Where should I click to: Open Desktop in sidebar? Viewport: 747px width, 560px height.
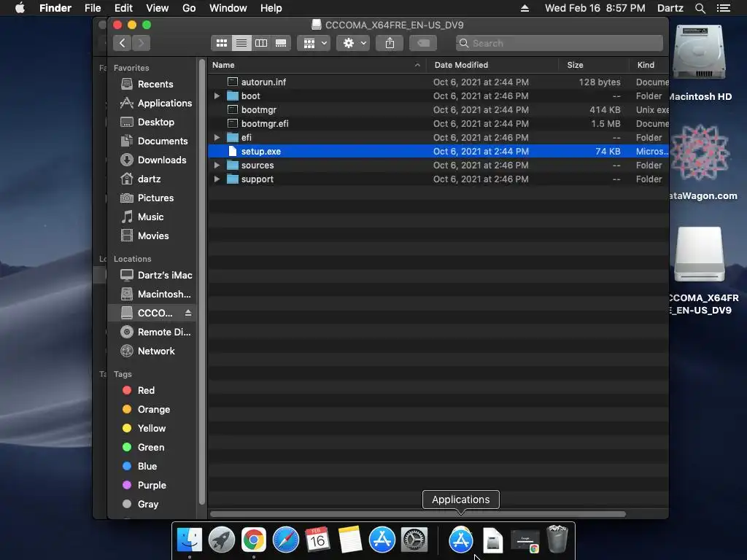(147, 122)
